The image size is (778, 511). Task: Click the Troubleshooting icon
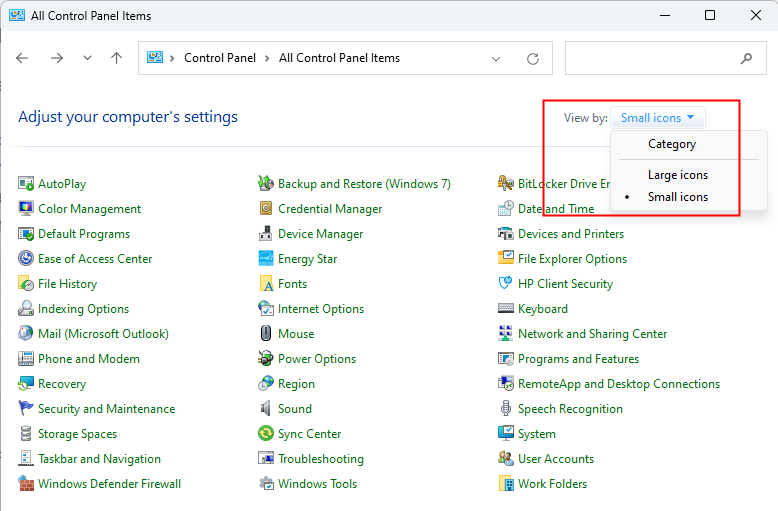(x=266, y=458)
